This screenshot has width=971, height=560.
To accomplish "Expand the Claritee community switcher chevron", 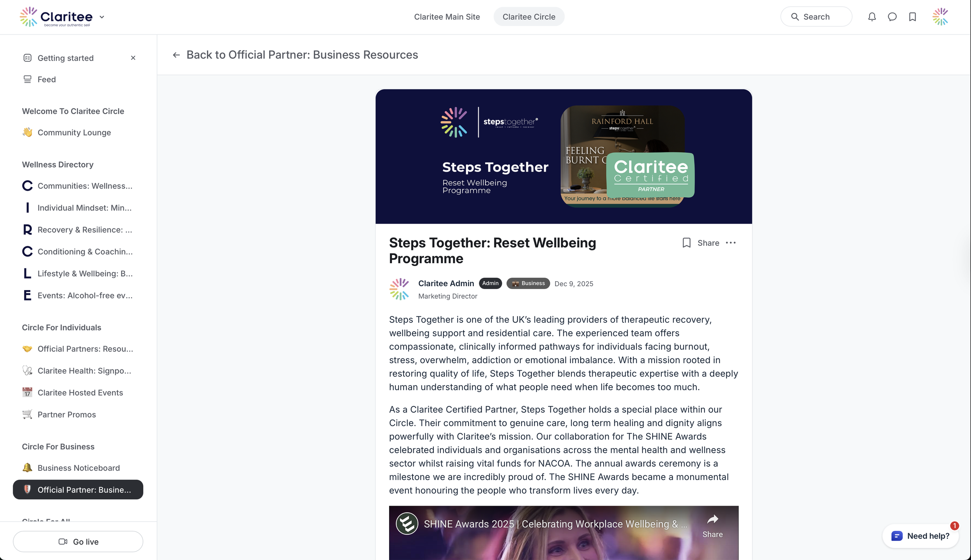I will 102,17.
